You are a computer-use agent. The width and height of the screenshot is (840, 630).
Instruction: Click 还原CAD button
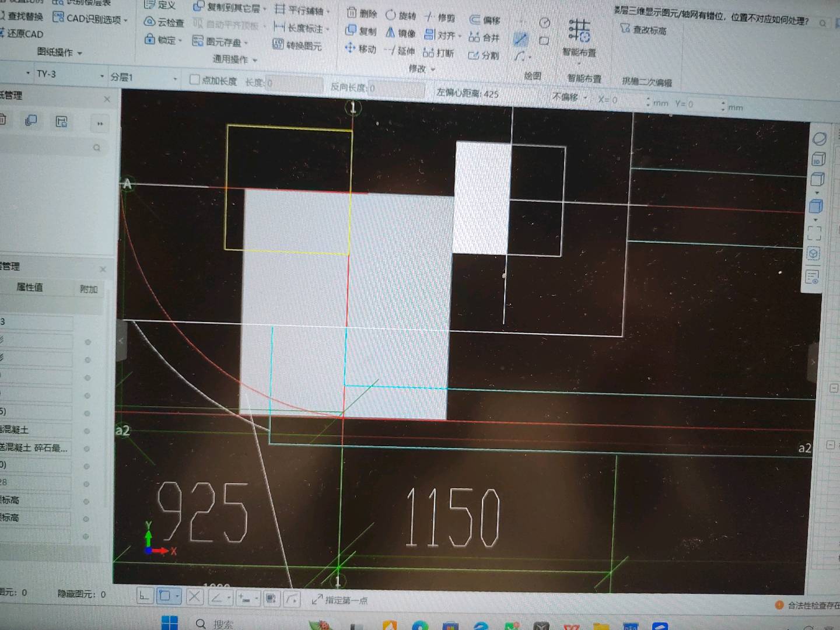point(22,33)
